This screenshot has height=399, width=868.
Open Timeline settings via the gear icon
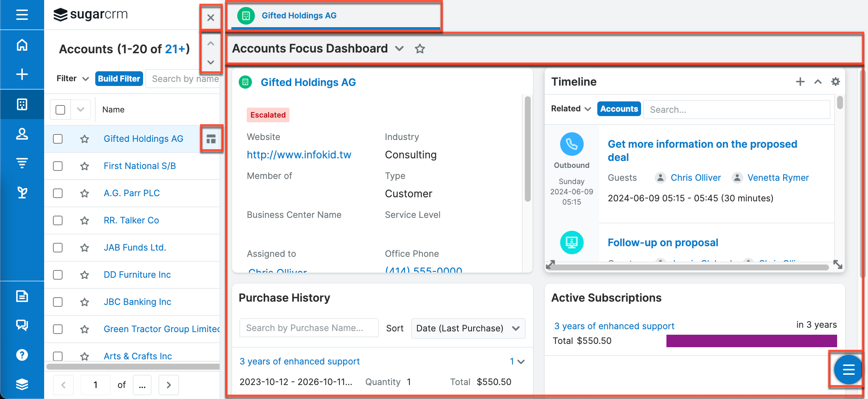point(835,82)
